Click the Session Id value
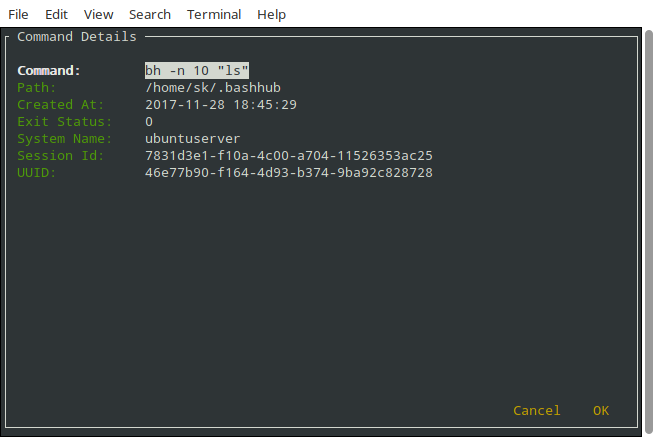 [x=288, y=156]
